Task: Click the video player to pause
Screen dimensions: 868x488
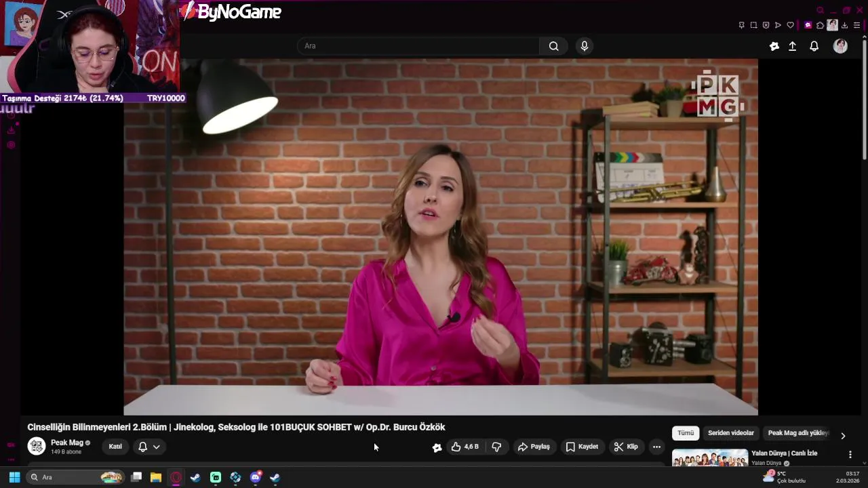Action: pos(441,237)
